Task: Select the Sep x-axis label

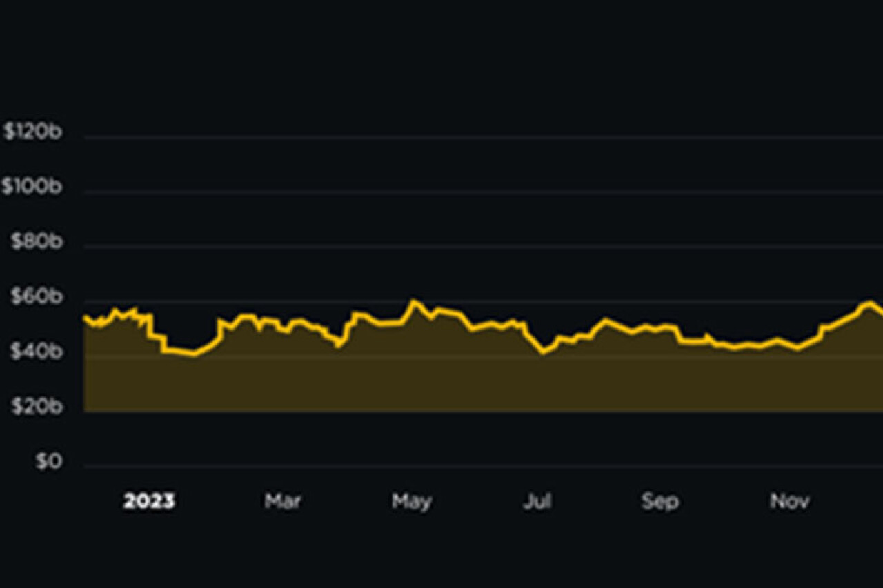Action: pos(660,501)
